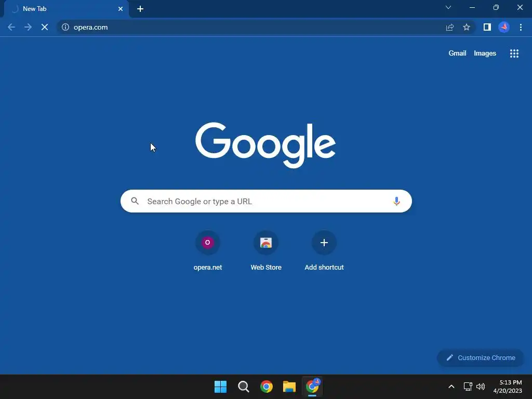Bookmark this tab with the star

[467, 27]
